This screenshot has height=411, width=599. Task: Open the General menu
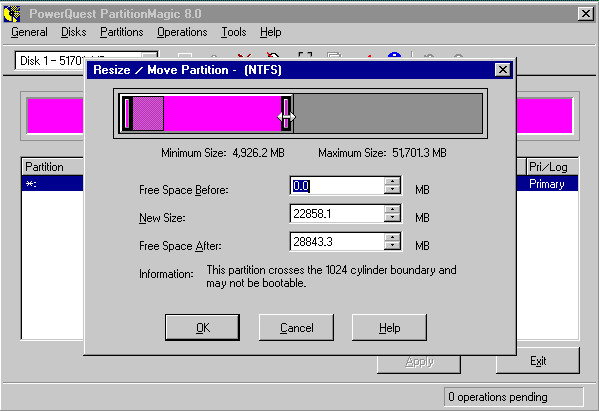coord(29,32)
